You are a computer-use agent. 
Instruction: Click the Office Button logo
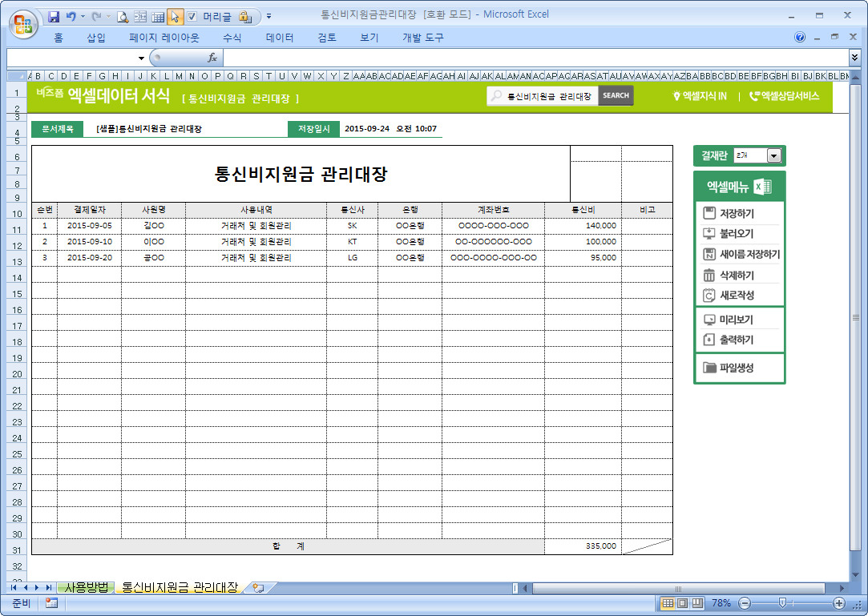point(22,22)
